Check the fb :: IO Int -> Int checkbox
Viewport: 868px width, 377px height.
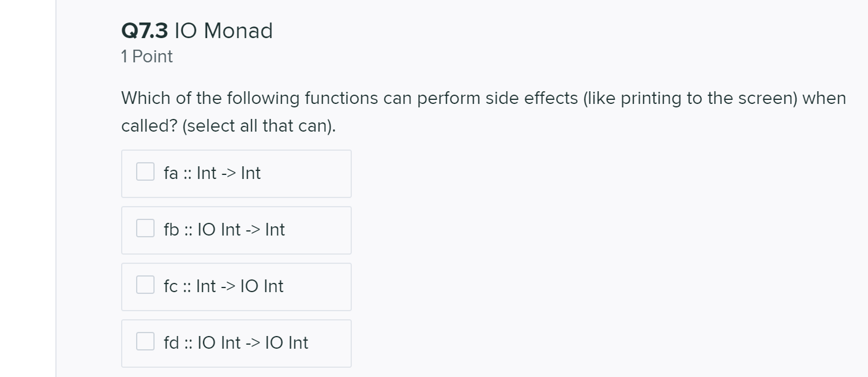pos(144,227)
